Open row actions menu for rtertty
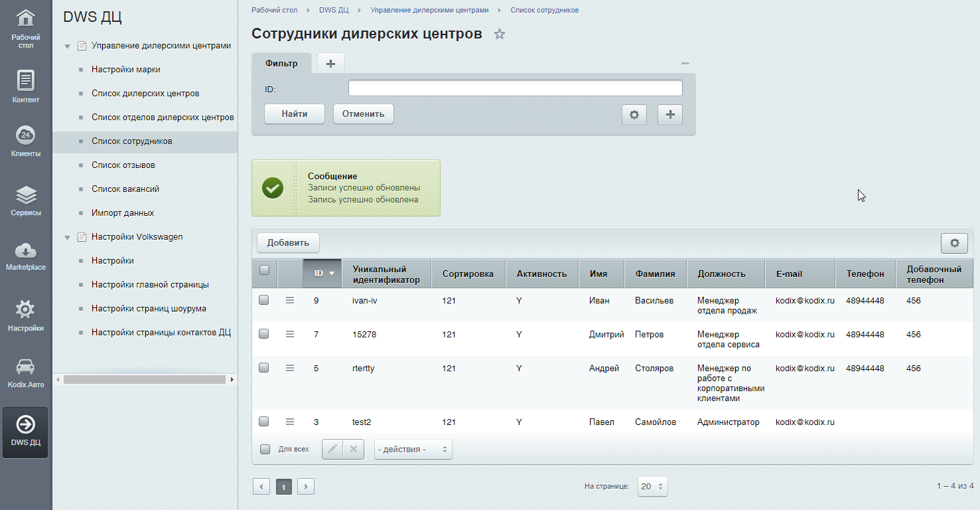This screenshot has width=980, height=510. 290,369
